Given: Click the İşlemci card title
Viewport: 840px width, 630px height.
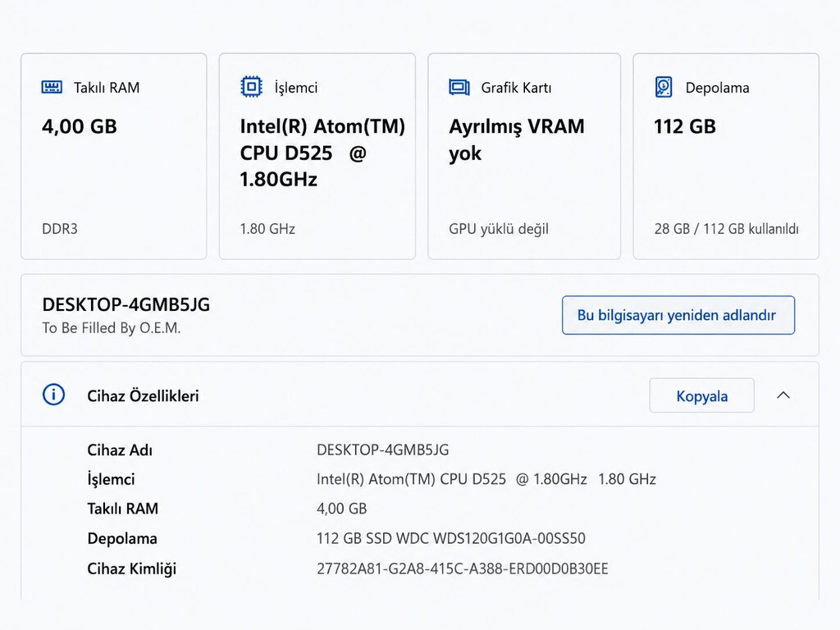Looking at the screenshot, I should tap(295, 87).
